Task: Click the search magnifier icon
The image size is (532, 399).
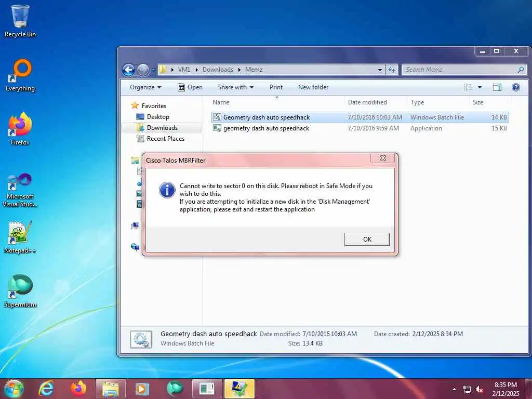Action: click(x=521, y=70)
